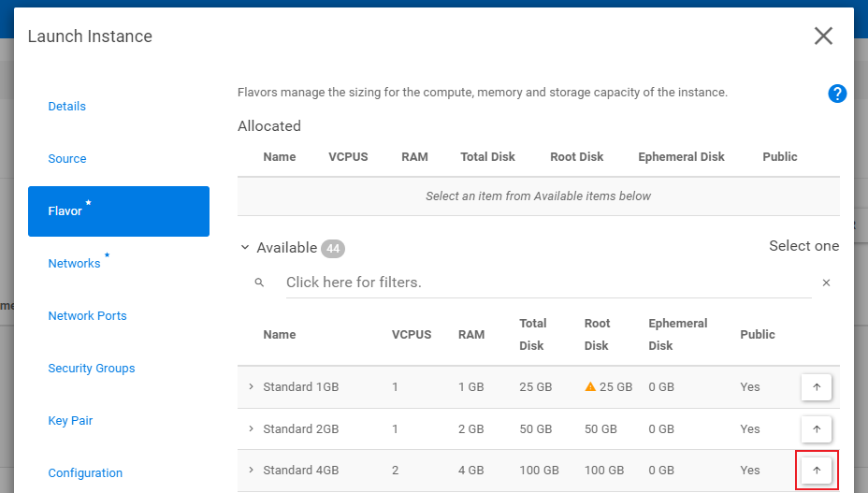Go to Security Groups step
This screenshot has height=493, width=868.
tap(92, 369)
